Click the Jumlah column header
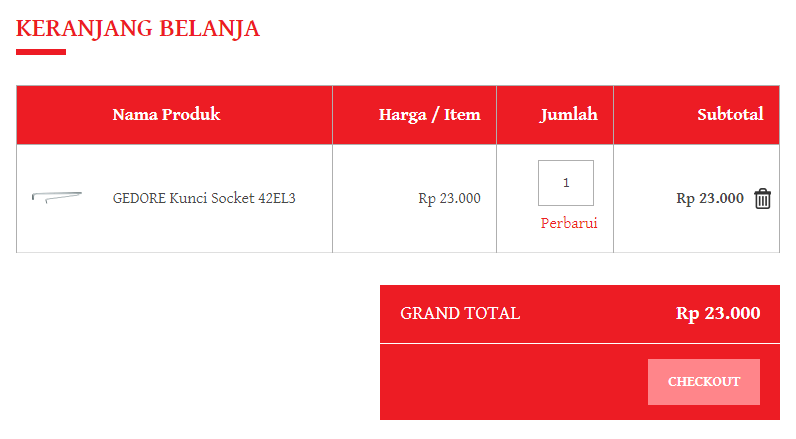796x439 pixels. 568,115
